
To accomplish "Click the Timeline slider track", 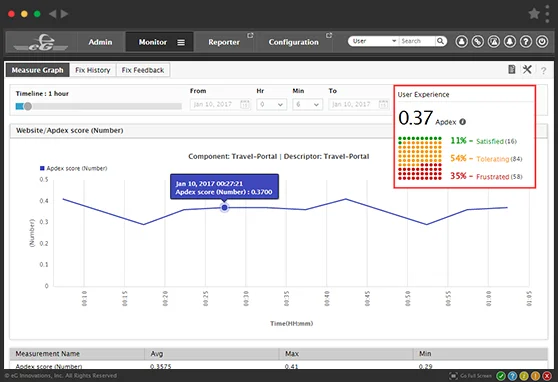I will point(99,106).
